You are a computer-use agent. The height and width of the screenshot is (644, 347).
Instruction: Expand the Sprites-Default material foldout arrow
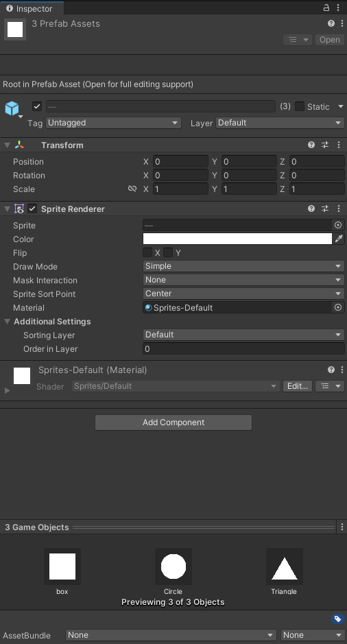[7, 390]
